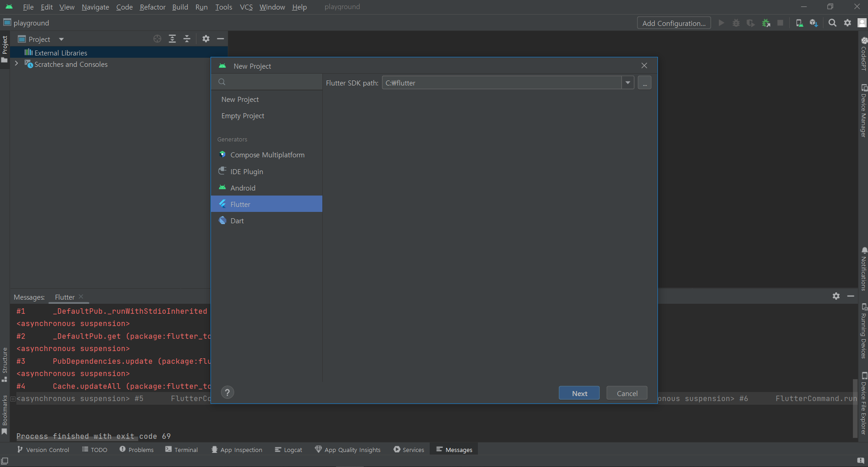Open the File menu
868x467 pixels.
[28, 7]
